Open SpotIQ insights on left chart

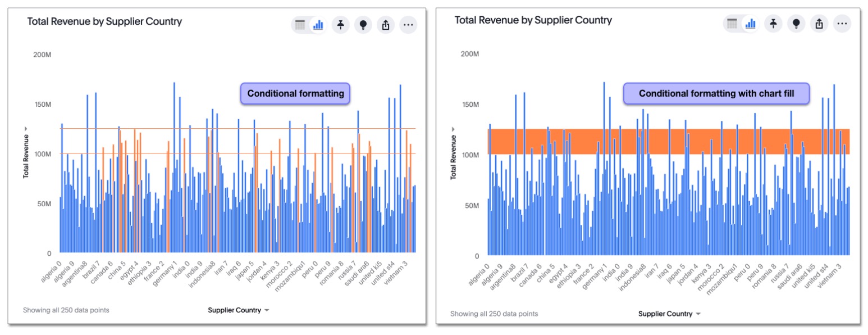pos(363,25)
